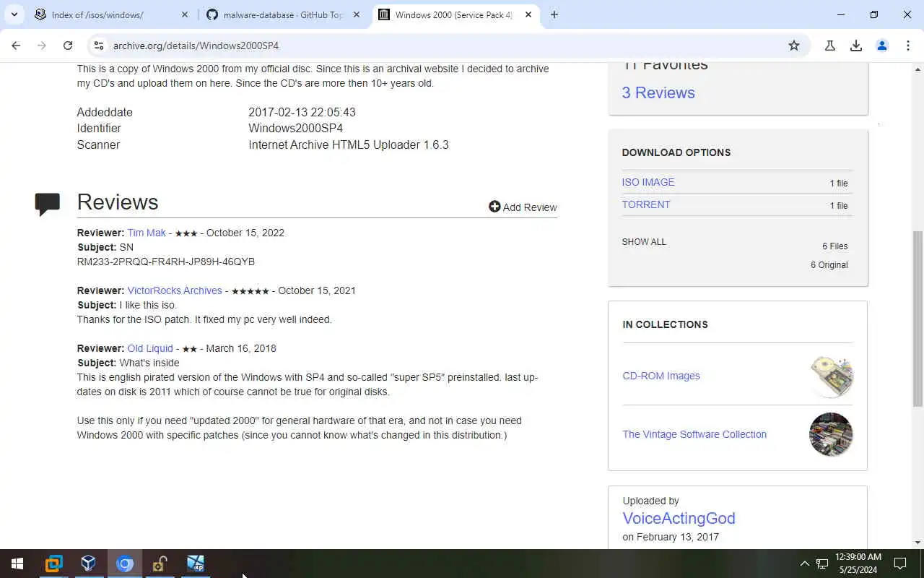Click the network tray icon
This screenshot has height=578, width=924.
pyautogui.click(x=822, y=564)
